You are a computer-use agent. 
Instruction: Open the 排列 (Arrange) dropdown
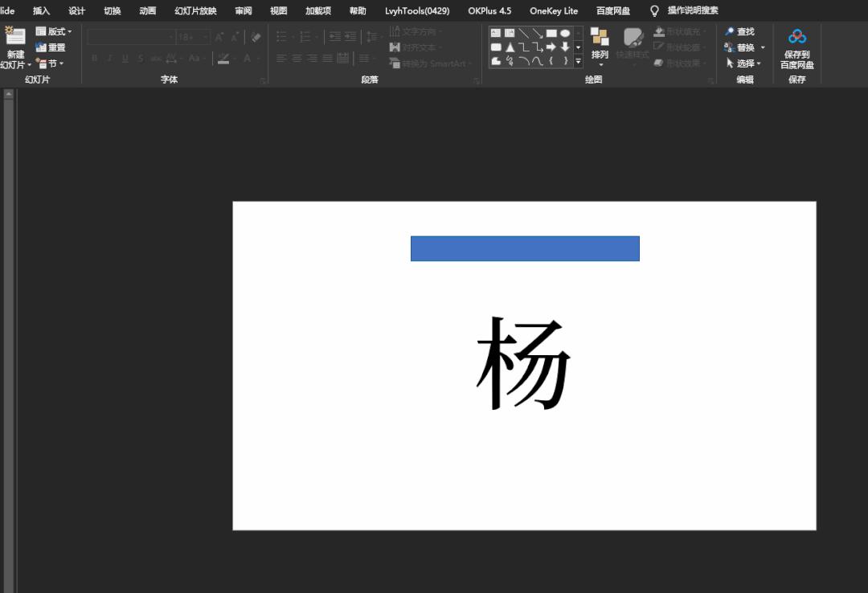coord(599,48)
